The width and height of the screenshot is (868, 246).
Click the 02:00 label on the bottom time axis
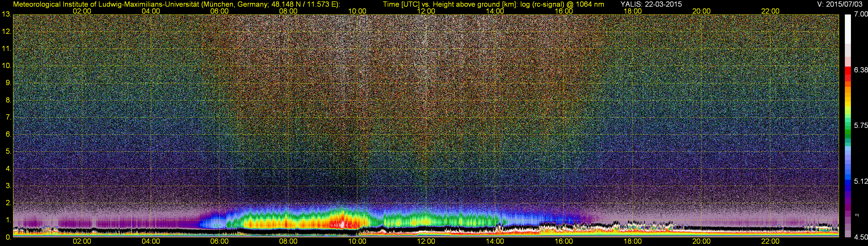coord(82,242)
